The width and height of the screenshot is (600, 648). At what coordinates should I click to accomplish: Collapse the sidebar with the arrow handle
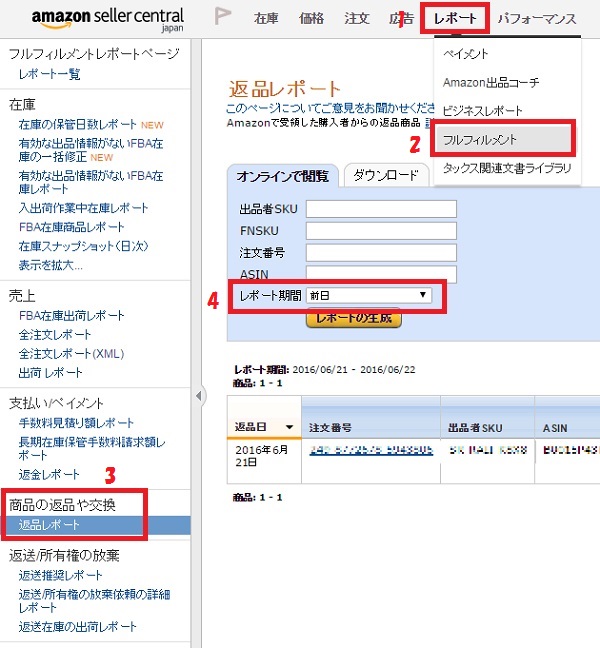pos(199,396)
